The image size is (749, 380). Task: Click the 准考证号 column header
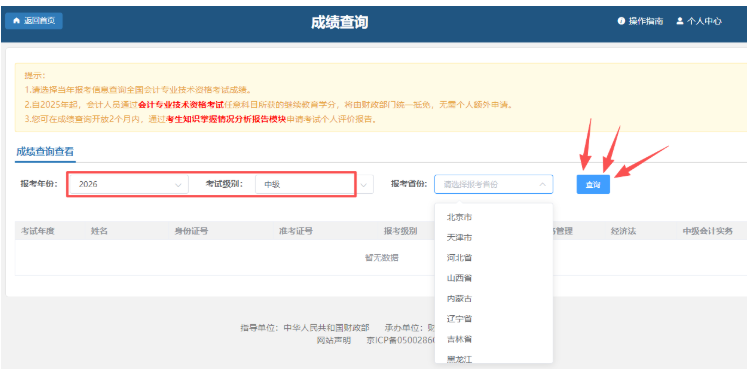tap(296, 231)
